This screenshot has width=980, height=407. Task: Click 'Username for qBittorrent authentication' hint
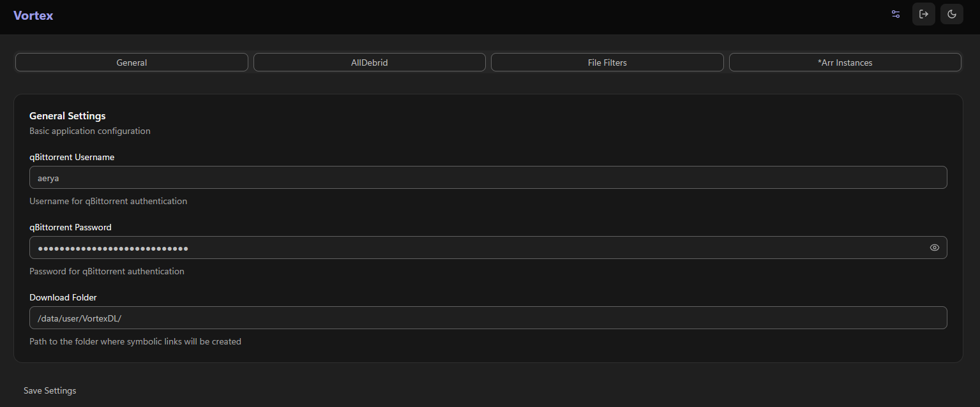(x=109, y=201)
